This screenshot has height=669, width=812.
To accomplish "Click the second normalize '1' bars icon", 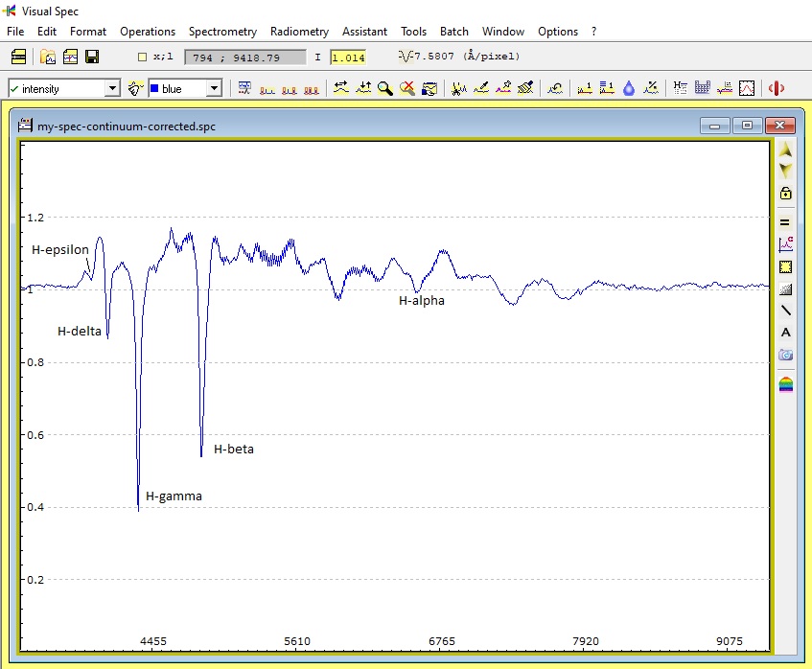I will pyautogui.click(x=607, y=88).
